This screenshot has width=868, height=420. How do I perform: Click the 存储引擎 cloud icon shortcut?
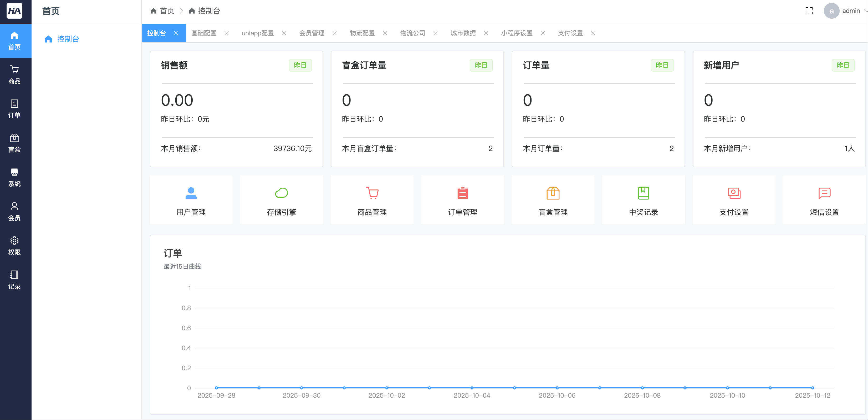click(x=281, y=193)
